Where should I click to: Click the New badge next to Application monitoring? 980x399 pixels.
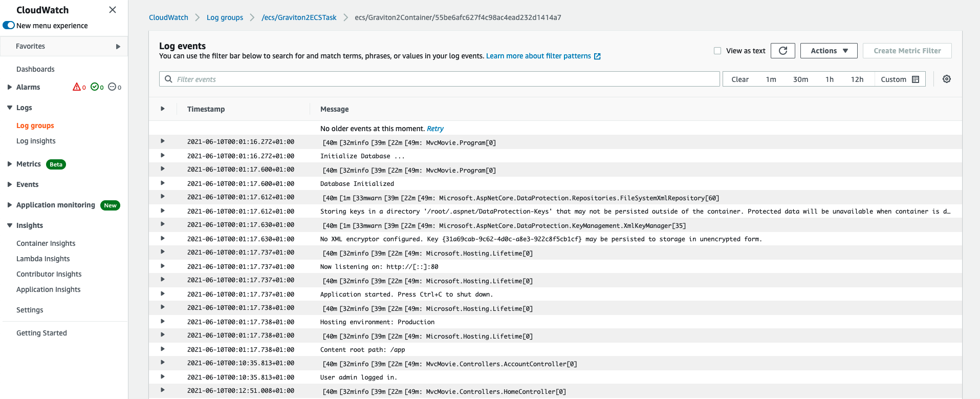pos(110,205)
